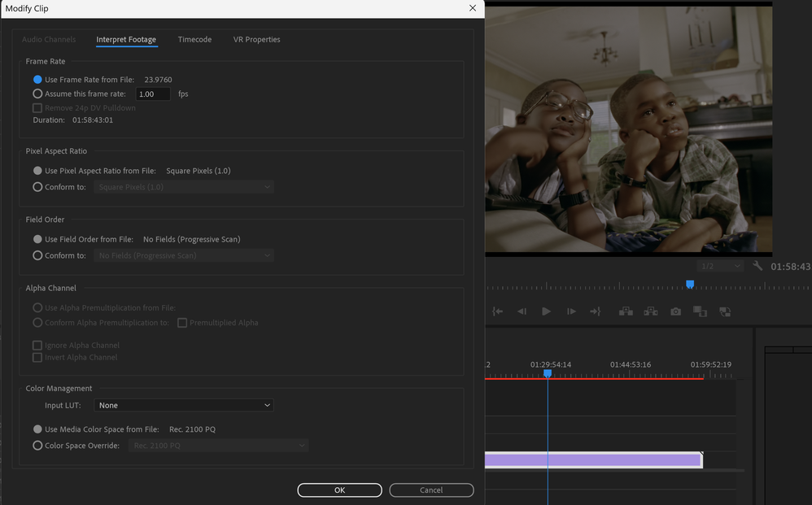The image size is (812, 505).
Task: Click the 01:44:53:16 timeline ruler label
Action: click(x=631, y=364)
